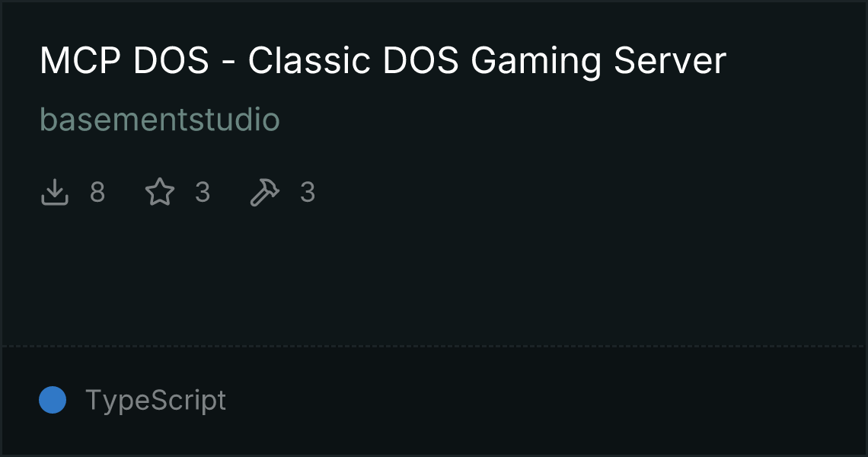Click empty space right of basementstudio

pos(570,119)
